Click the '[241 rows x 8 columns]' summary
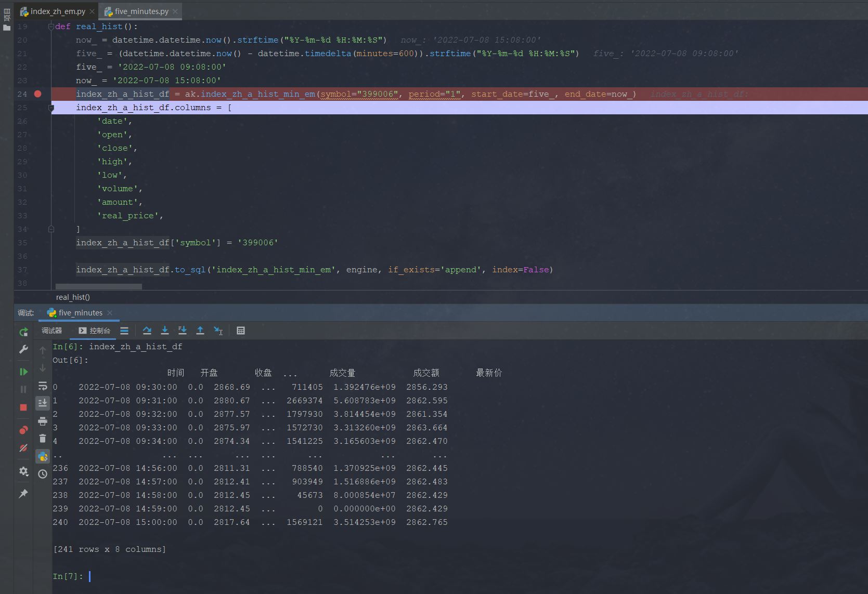868x594 pixels. click(109, 549)
